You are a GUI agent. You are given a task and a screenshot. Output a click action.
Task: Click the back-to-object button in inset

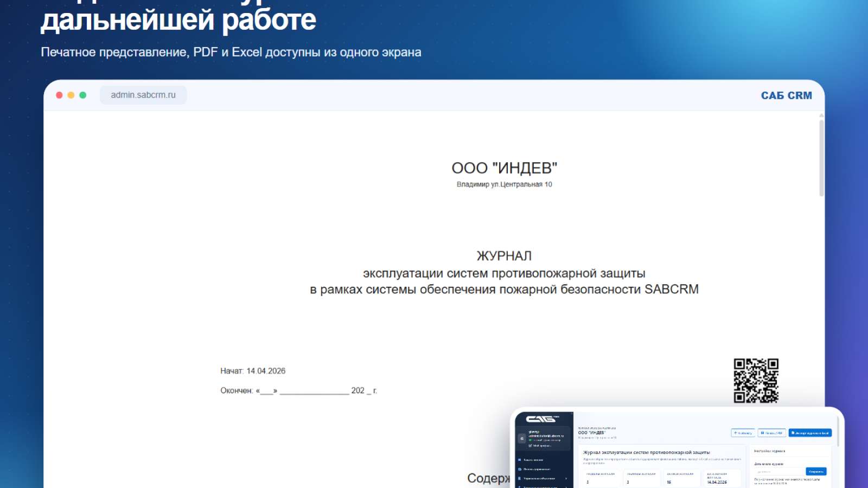point(743,433)
